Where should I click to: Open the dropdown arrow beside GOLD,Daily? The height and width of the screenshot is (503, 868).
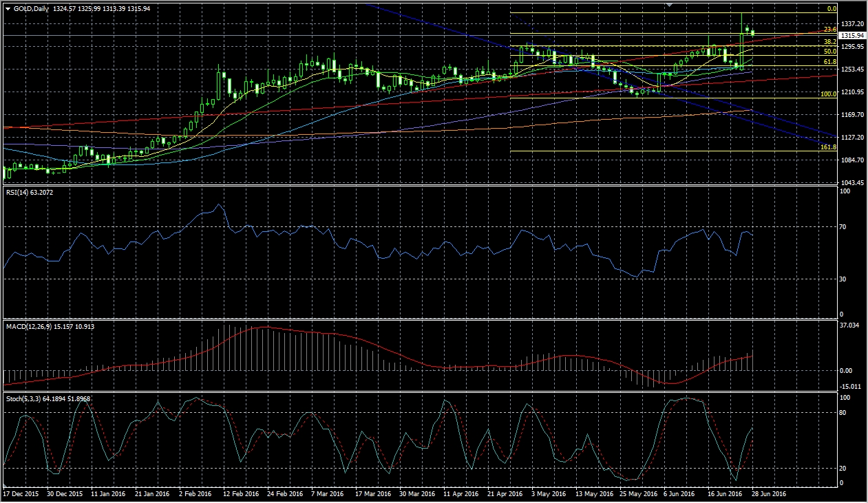(x=8, y=8)
